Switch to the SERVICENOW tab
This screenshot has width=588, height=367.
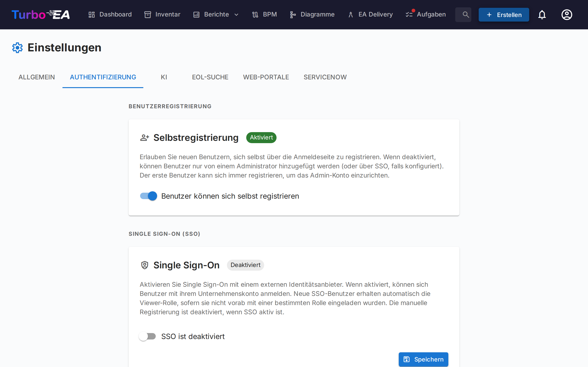pyautogui.click(x=325, y=77)
